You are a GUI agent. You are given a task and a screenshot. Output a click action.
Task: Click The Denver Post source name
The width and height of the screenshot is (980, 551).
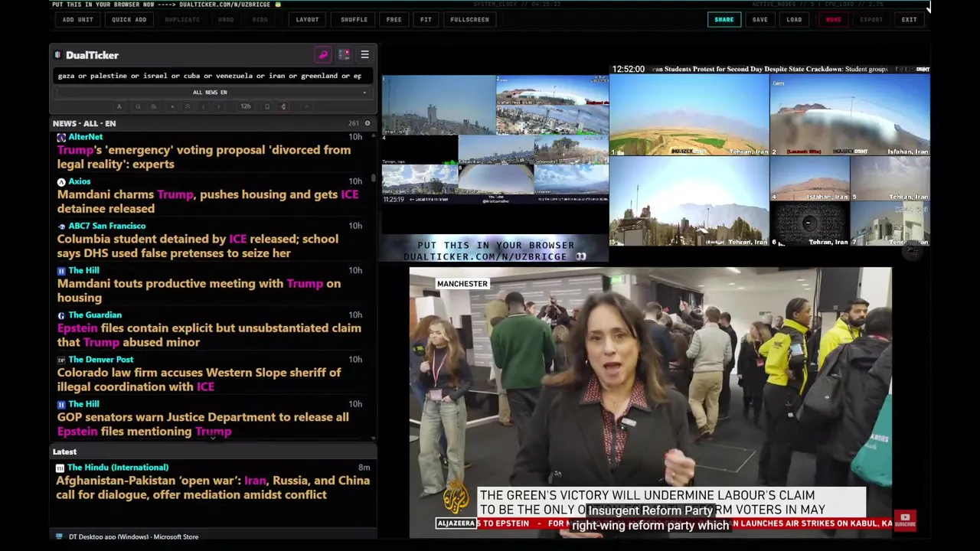pos(100,360)
